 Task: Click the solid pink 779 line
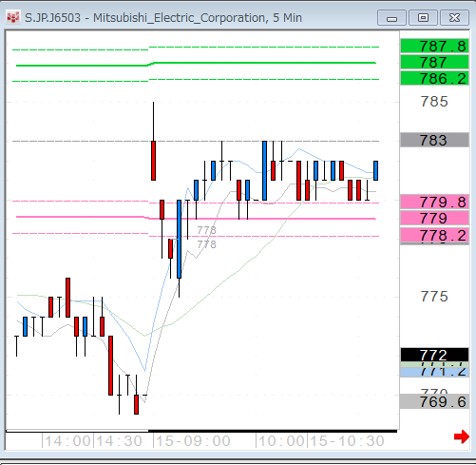[x=197, y=218]
